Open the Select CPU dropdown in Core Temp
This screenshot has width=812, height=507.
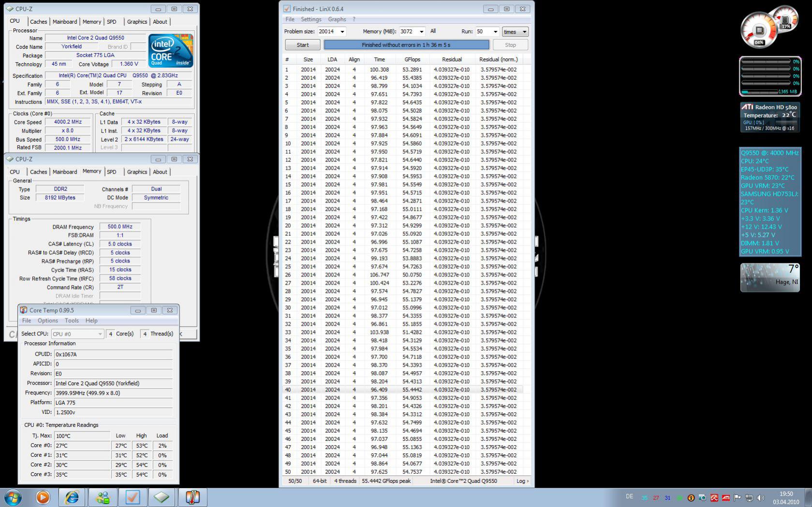(x=78, y=334)
